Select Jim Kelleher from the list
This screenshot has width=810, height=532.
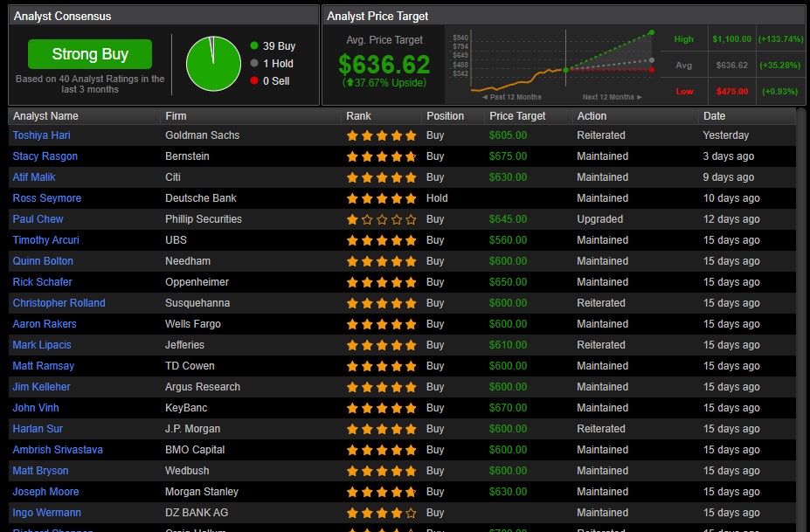coord(41,387)
